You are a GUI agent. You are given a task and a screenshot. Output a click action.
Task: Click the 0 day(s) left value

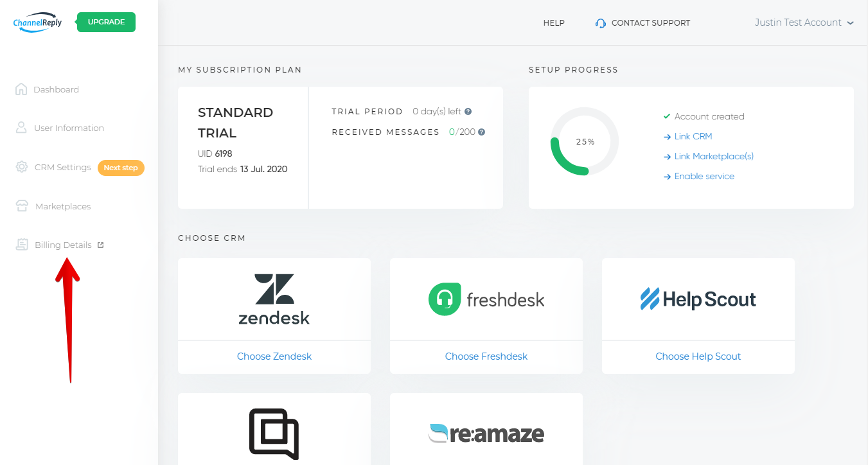point(437,111)
